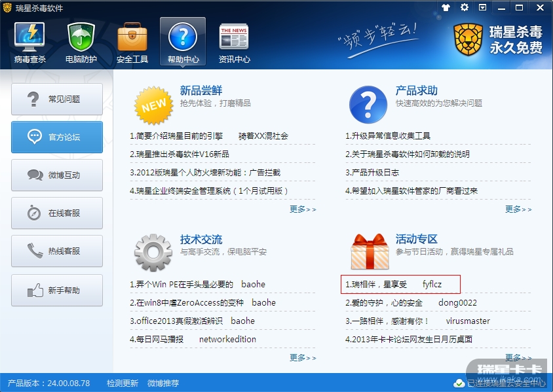Viewport: 553px width, 392px height.
Task: Click 更多 under 产品求助 list
Action: (518, 209)
